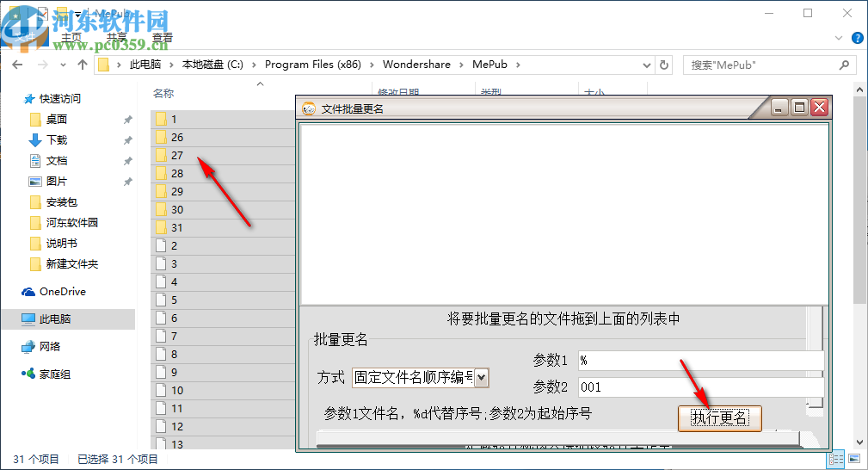Switch to details view icon in status bar

coord(836,459)
